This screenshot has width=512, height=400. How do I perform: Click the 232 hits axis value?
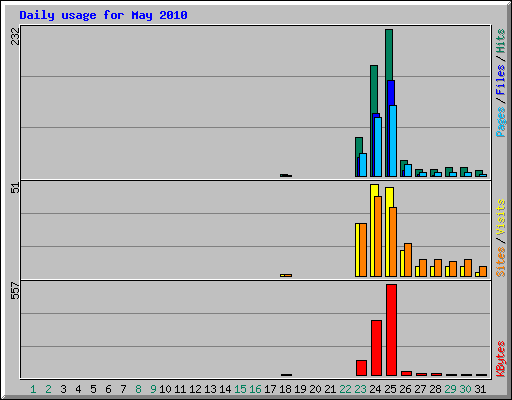(x=15, y=36)
